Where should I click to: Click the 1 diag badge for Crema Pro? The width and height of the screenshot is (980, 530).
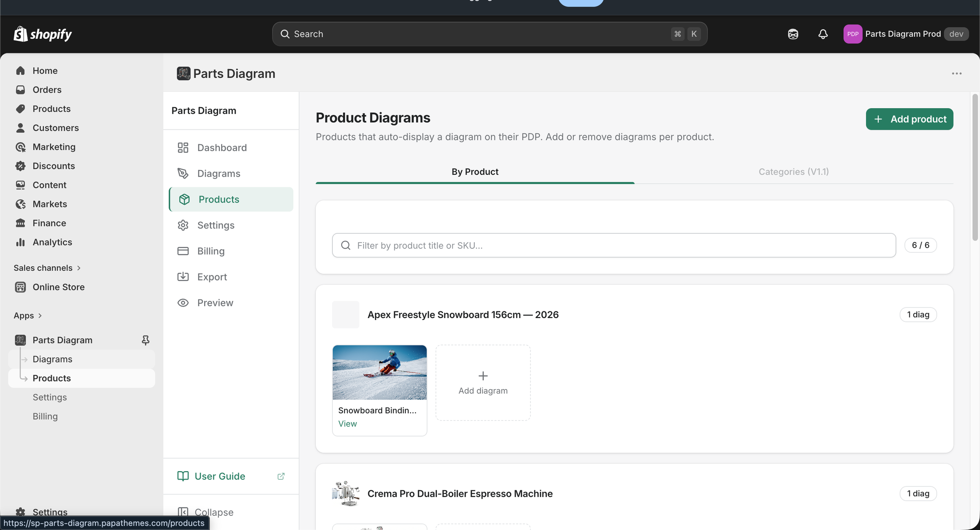[x=918, y=493]
